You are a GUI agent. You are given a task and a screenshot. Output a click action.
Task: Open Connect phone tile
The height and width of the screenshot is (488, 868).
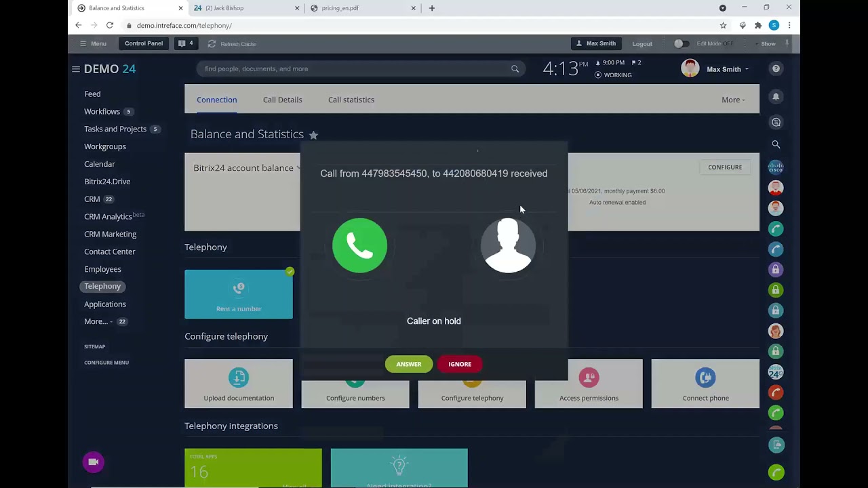click(705, 384)
